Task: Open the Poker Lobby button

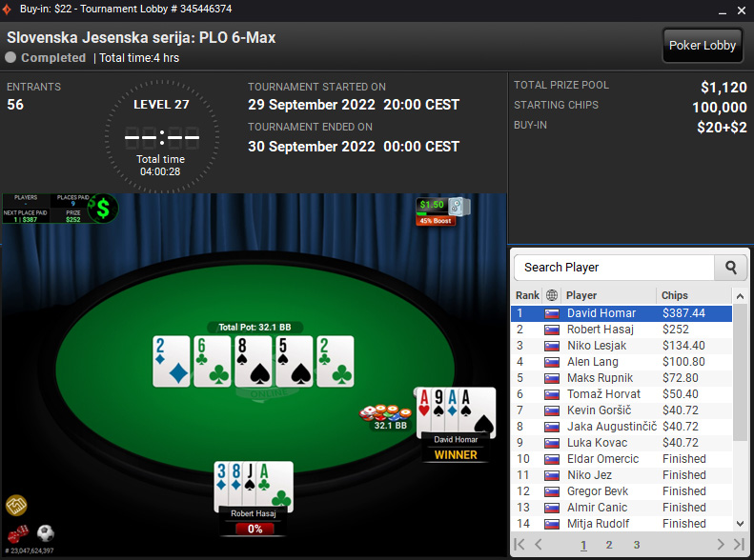Action: (703, 46)
